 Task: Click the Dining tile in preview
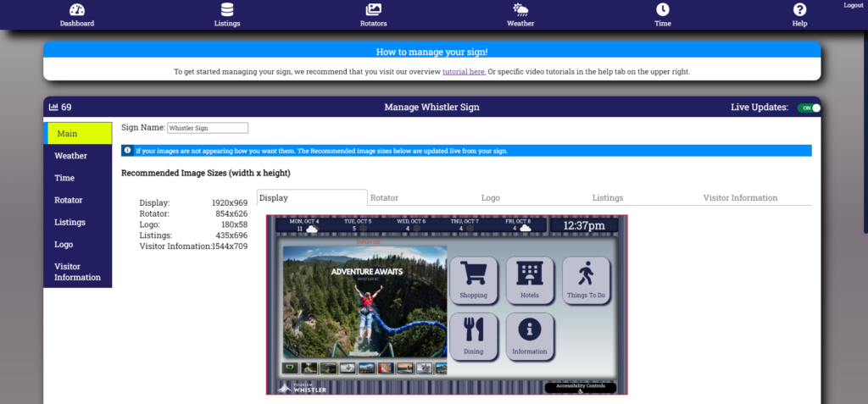[x=474, y=336]
